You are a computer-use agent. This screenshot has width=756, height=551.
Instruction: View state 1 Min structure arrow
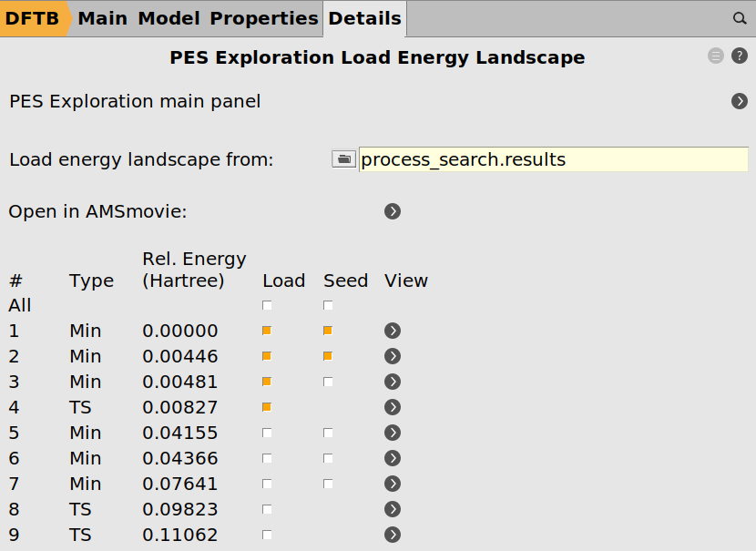(x=393, y=331)
